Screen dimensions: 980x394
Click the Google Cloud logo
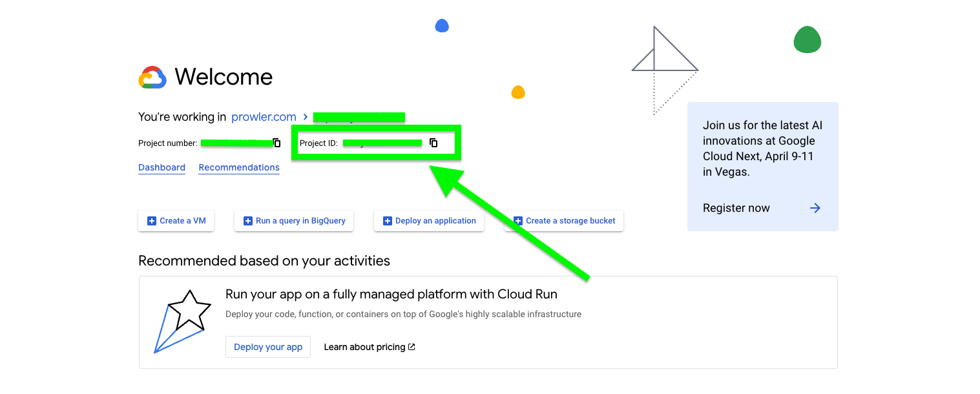pyautogui.click(x=152, y=78)
